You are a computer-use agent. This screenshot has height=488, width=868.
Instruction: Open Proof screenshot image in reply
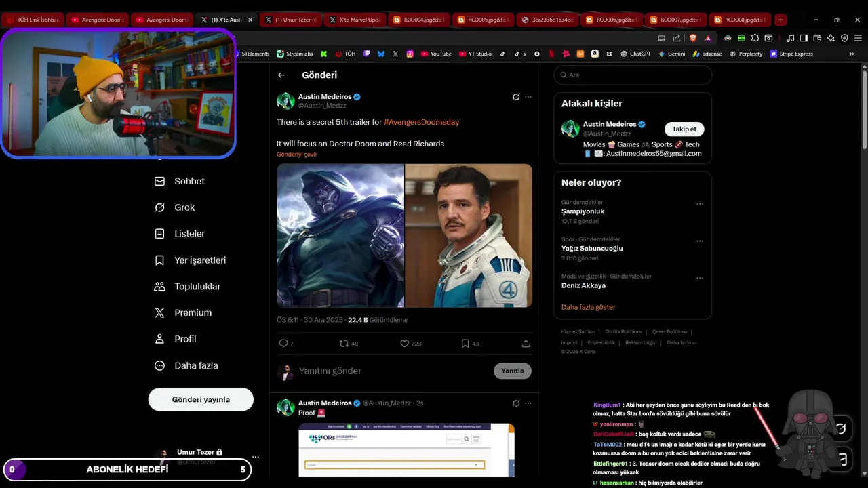(x=407, y=450)
